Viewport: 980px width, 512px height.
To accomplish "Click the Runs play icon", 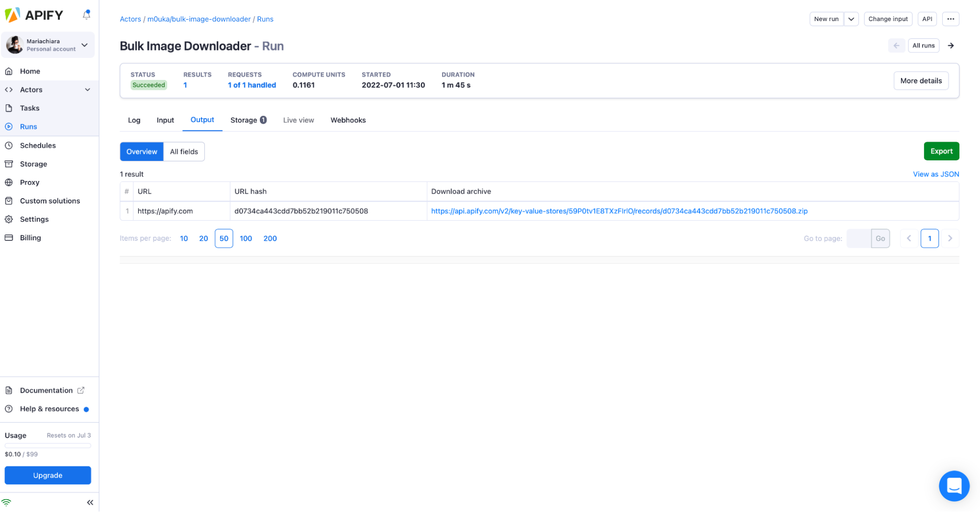I will [x=9, y=127].
